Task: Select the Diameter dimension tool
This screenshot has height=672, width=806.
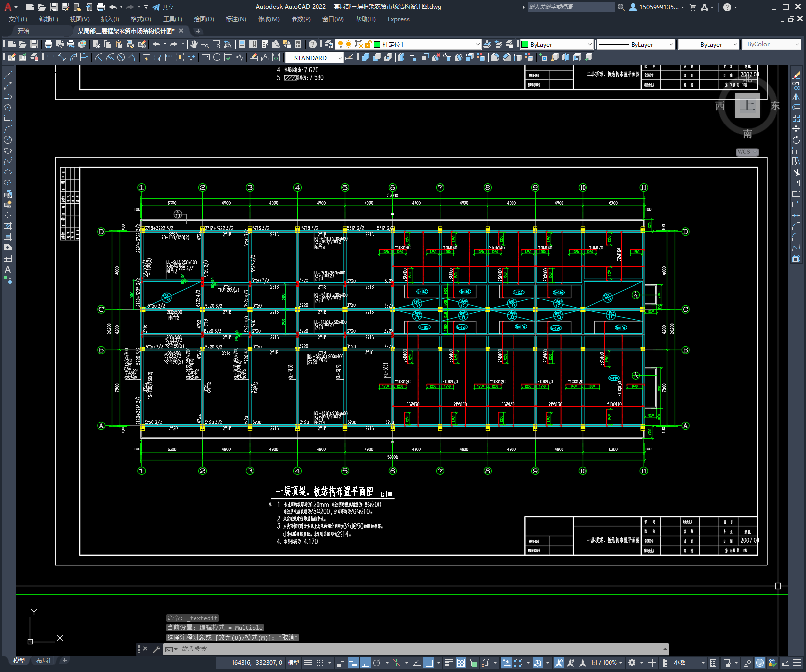Action: click(121, 58)
